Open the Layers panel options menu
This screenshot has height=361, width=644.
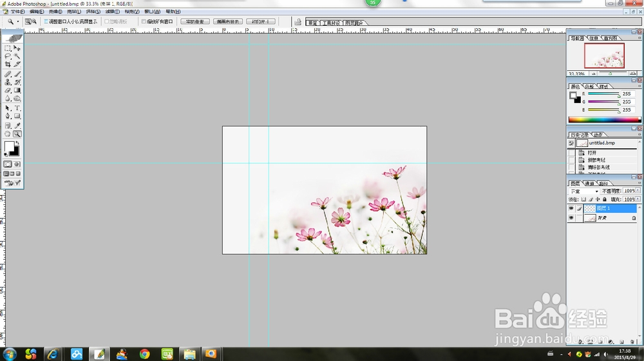pos(639,183)
